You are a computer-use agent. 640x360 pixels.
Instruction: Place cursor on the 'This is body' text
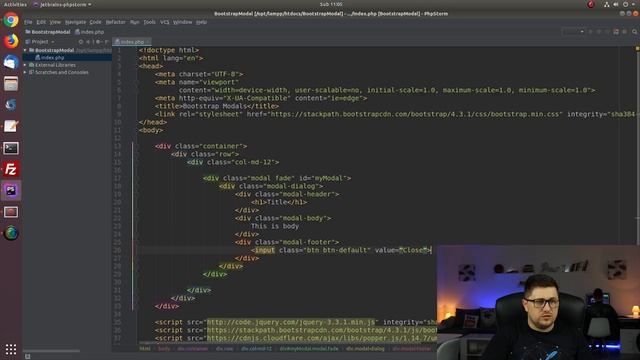275,226
